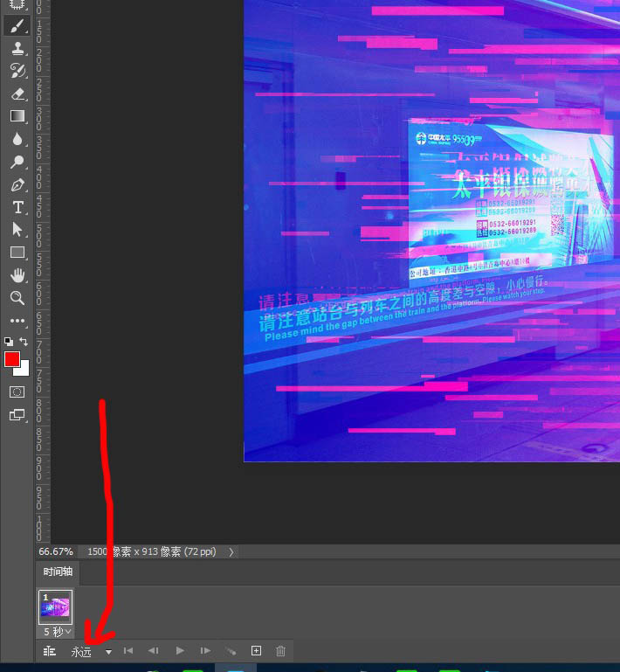Reset default foreground and background colors

[9, 342]
